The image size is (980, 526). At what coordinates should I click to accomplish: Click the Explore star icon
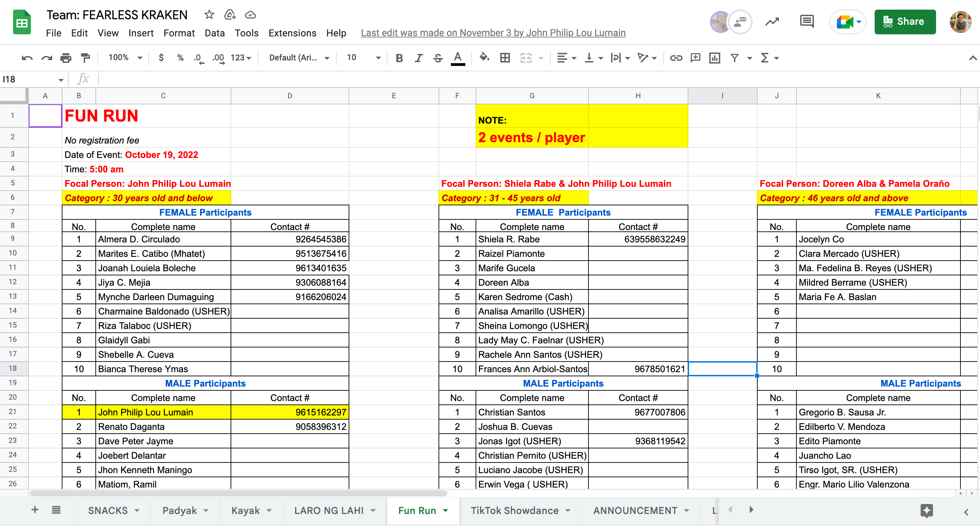point(926,510)
